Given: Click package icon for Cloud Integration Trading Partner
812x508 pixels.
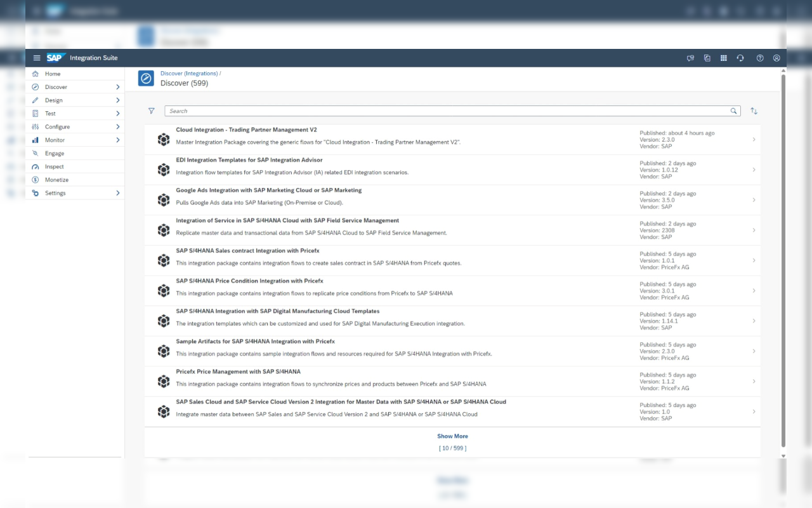Looking at the screenshot, I should [164, 140].
